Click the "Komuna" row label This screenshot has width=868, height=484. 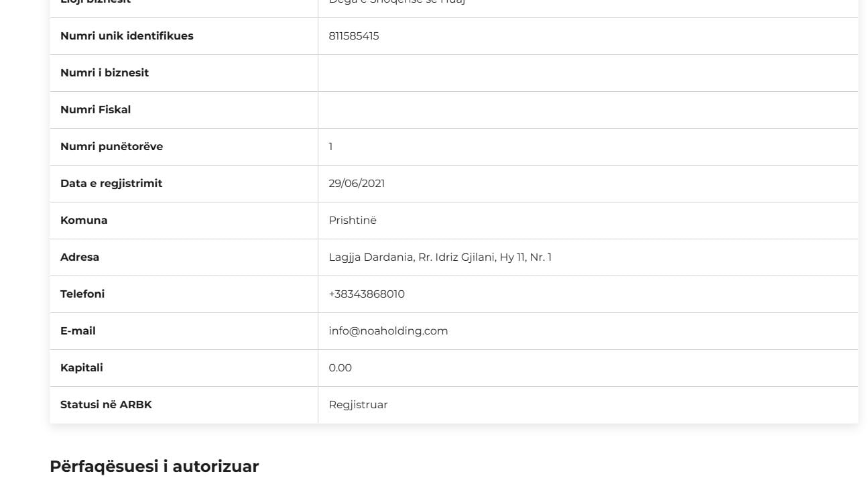pos(84,221)
